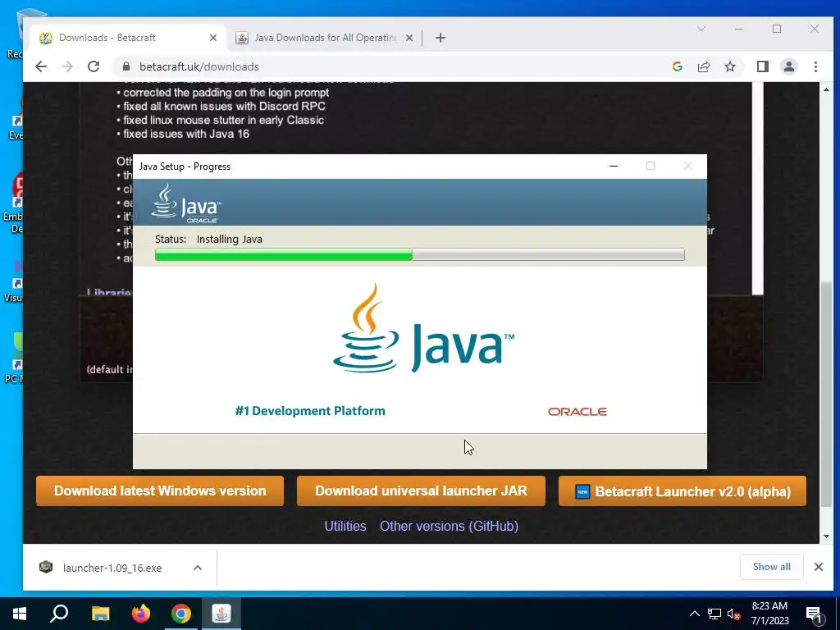840x630 pixels.
Task: Click the Chrome taskbar icon
Action: coord(181,614)
